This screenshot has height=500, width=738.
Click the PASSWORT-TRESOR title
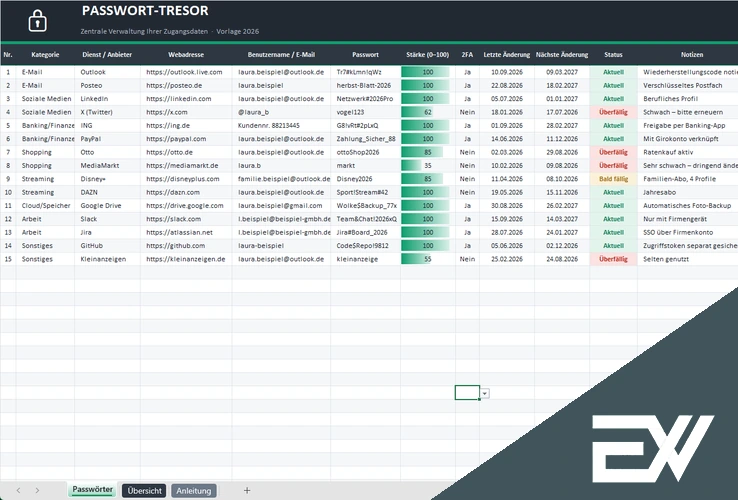click(x=145, y=10)
